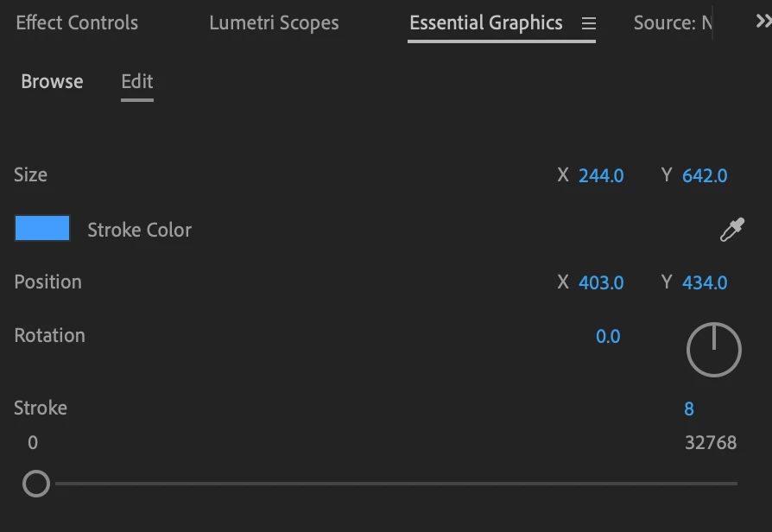772x532 pixels.
Task: Select the Essential Graphics tab
Action: tap(485, 23)
